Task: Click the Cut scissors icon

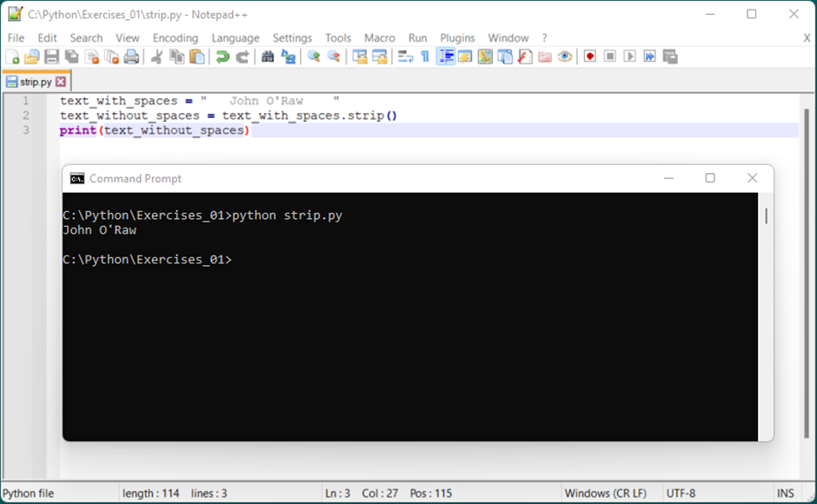Action: pos(156,56)
